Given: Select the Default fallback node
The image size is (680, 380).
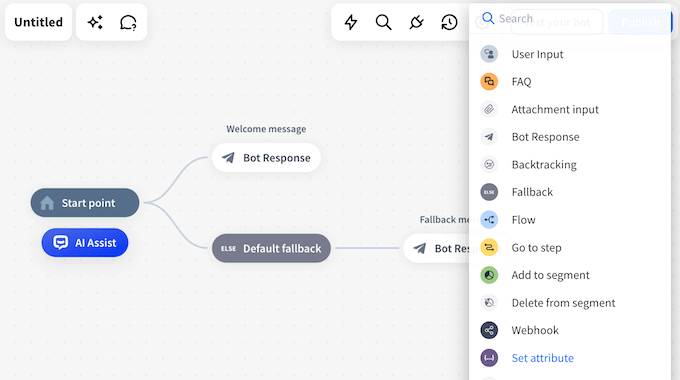Looking at the screenshot, I should point(271,248).
